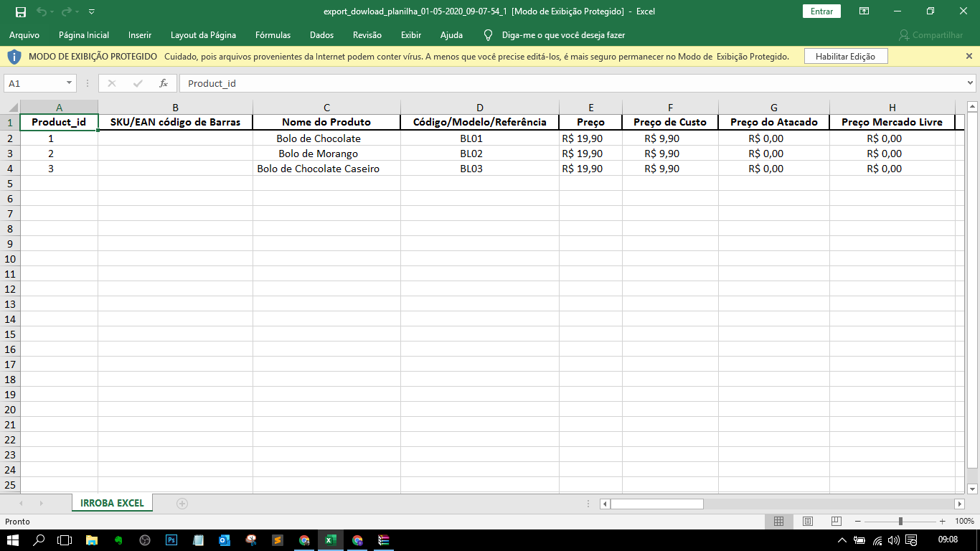Click the Entrar sign-in button
This screenshot has height=551, width=980.
click(821, 11)
